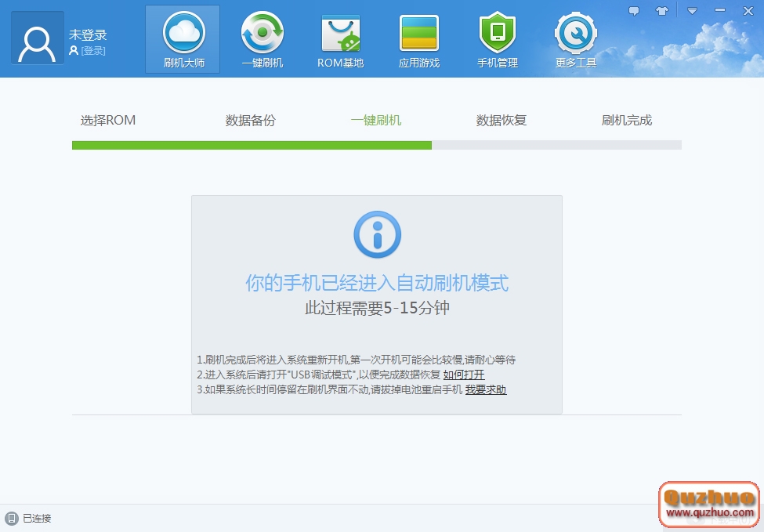The height and width of the screenshot is (532, 764).
Task: Open the ROM基地 ROM base icon
Action: (x=339, y=38)
